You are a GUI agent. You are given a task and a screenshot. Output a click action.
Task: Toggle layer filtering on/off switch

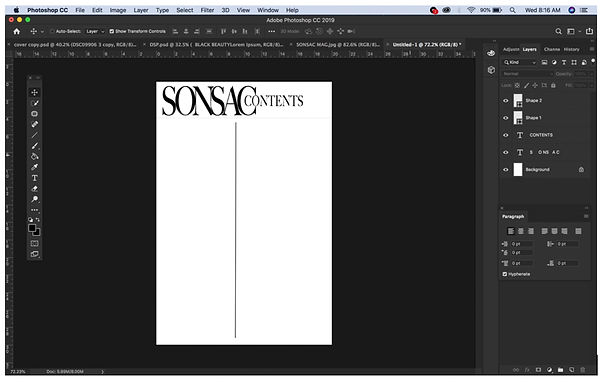click(593, 61)
